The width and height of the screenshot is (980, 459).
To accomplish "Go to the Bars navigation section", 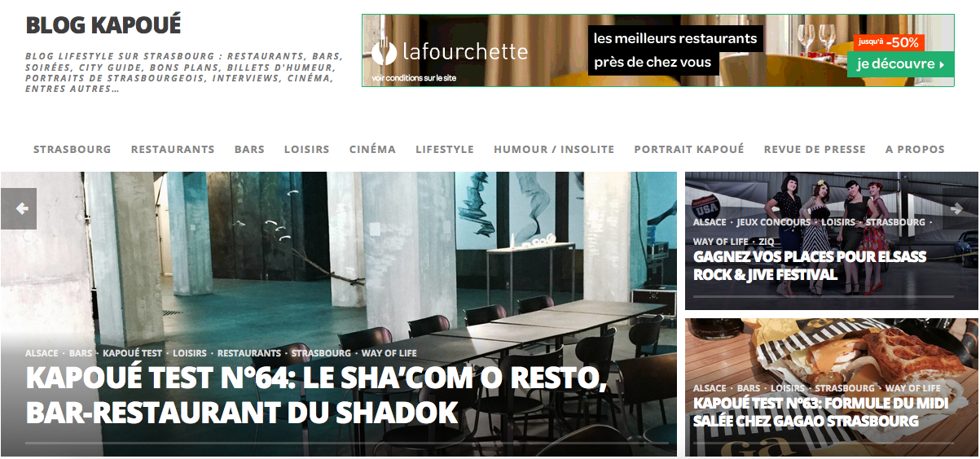I will 249,149.
